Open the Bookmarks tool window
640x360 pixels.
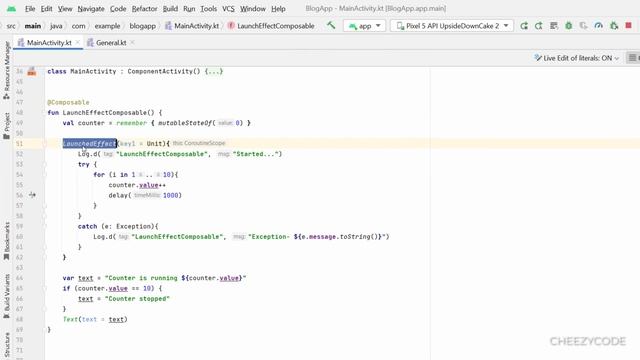click(7, 241)
